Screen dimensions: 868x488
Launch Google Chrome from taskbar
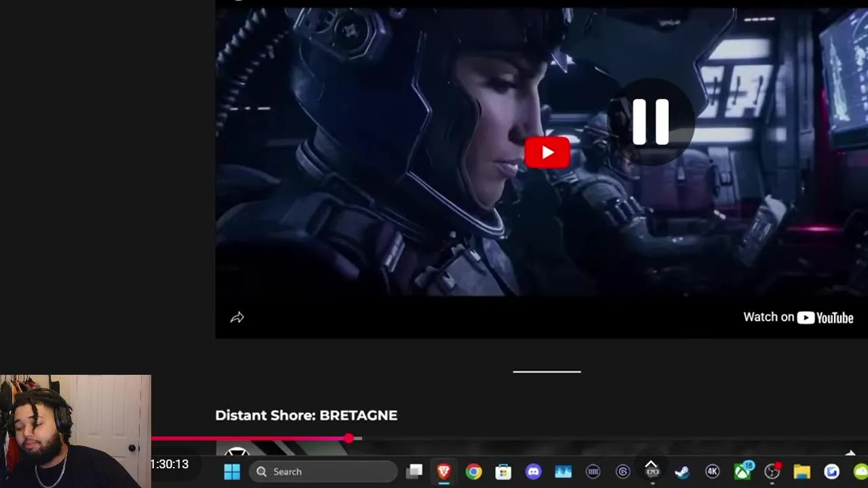point(473,472)
